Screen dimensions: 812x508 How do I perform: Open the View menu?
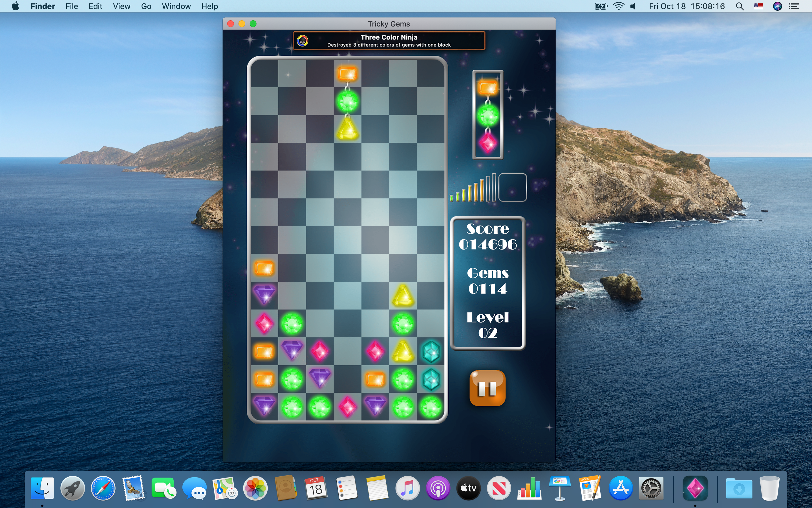point(122,6)
